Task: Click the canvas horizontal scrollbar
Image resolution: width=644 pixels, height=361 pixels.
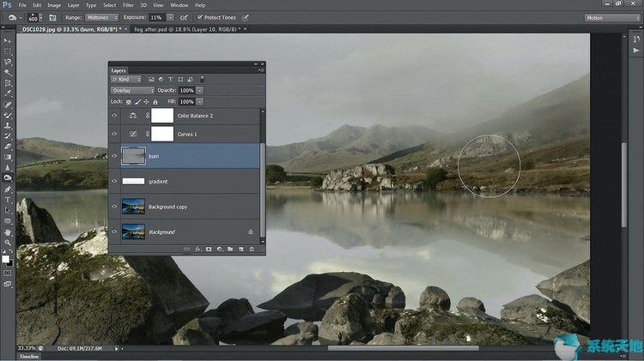Action: coord(403,348)
